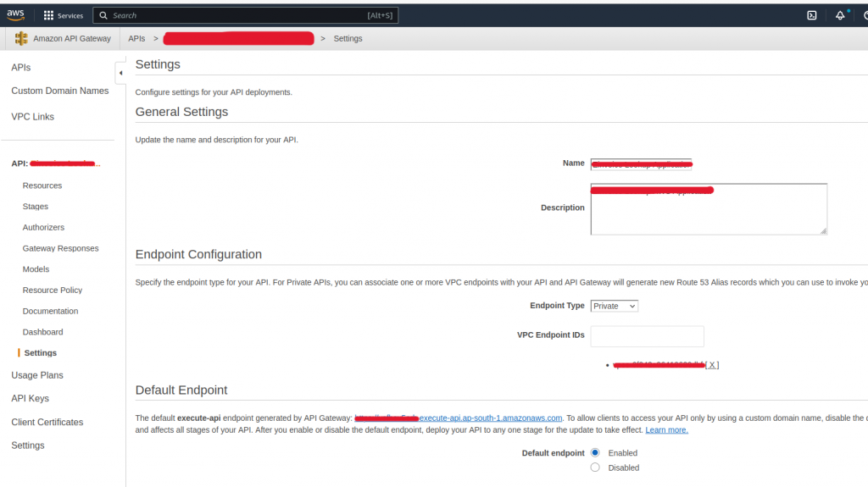Click the Description box resize handle
Viewport: 868px width, 487px height.
pos(823,230)
